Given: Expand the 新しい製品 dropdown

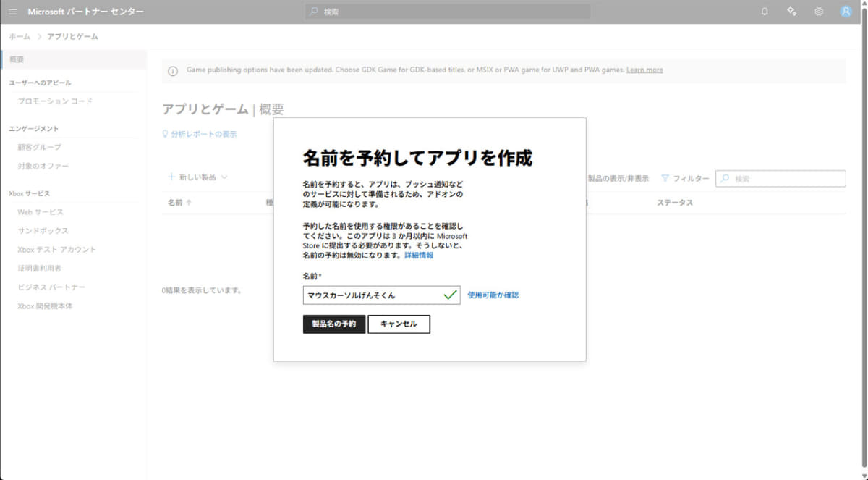Looking at the screenshot, I should pyautogui.click(x=197, y=177).
